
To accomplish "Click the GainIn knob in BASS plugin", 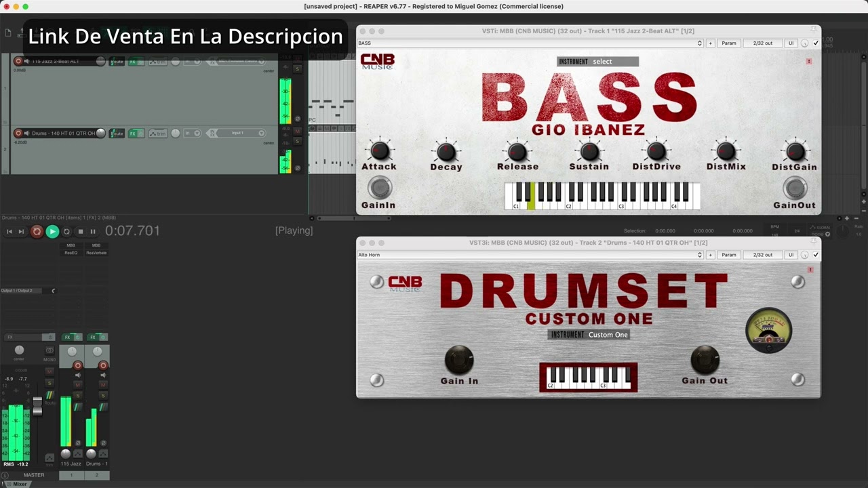I will pyautogui.click(x=380, y=188).
